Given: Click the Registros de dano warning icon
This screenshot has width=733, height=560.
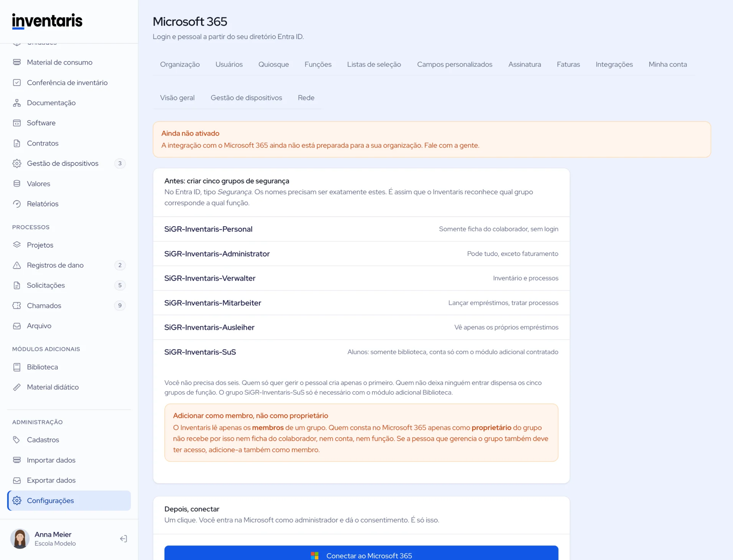Looking at the screenshot, I should [17, 265].
